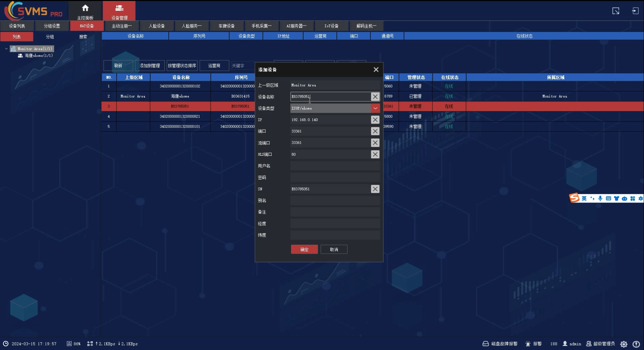
Task: Collapse the Monitor Area tree node
Action: pyautogui.click(x=6, y=49)
